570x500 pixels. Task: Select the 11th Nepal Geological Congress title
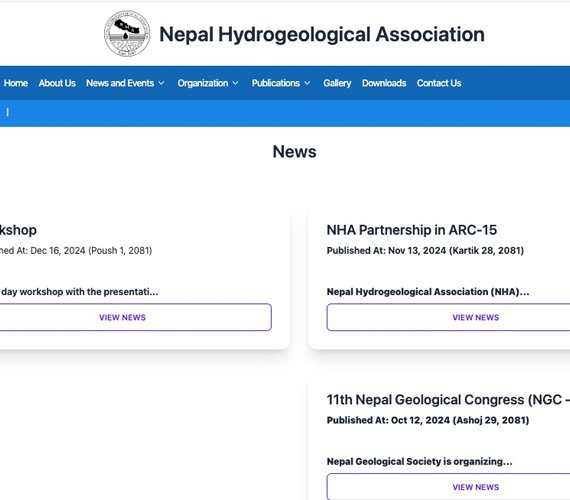click(x=448, y=400)
